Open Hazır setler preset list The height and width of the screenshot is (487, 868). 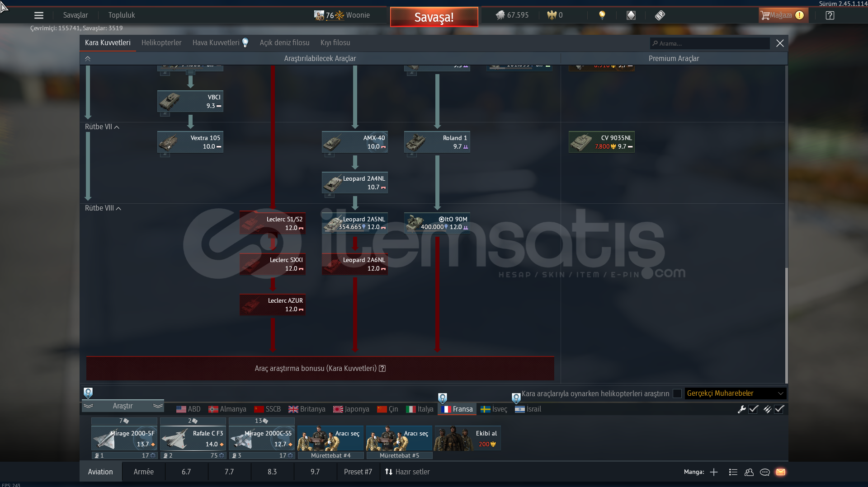(x=407, y=472)
